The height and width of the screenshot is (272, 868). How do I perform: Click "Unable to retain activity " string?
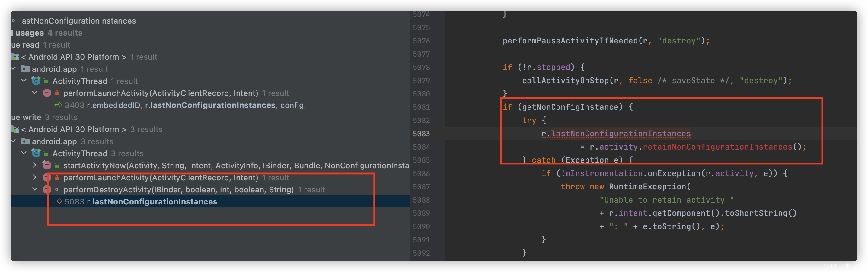pos(666,200)
